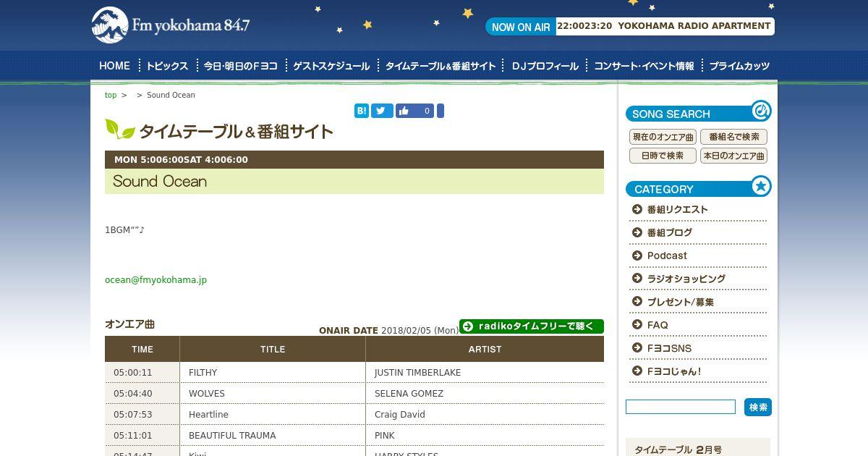The width and height of the screenshot is (868, 456).
Task: Click 現在のオンエア曲 button
Action: click(663, 137)
